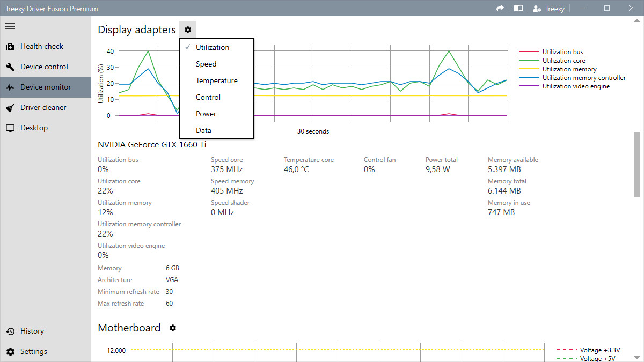
Task: Open the Desktop section
Action: (34, 128)
